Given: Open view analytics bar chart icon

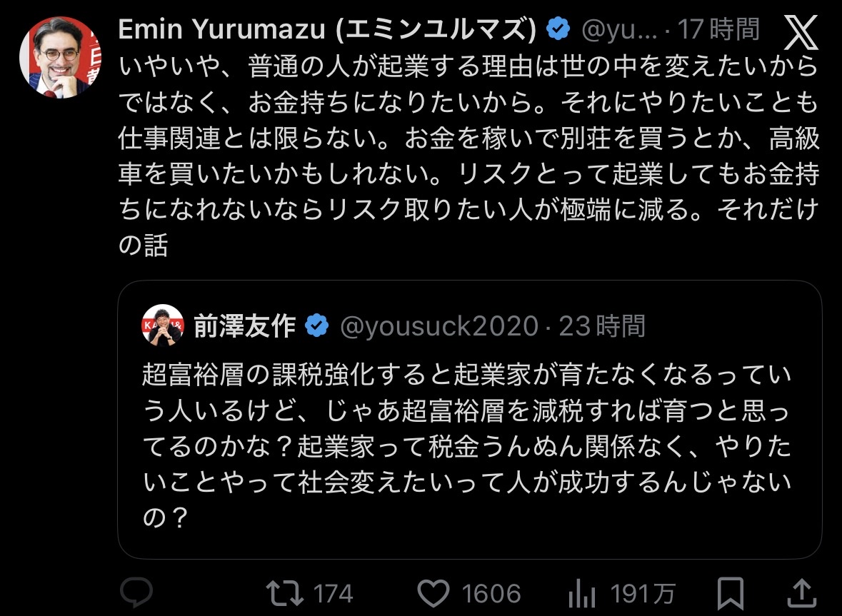Looking at the screenshot, I should point(581,593).
